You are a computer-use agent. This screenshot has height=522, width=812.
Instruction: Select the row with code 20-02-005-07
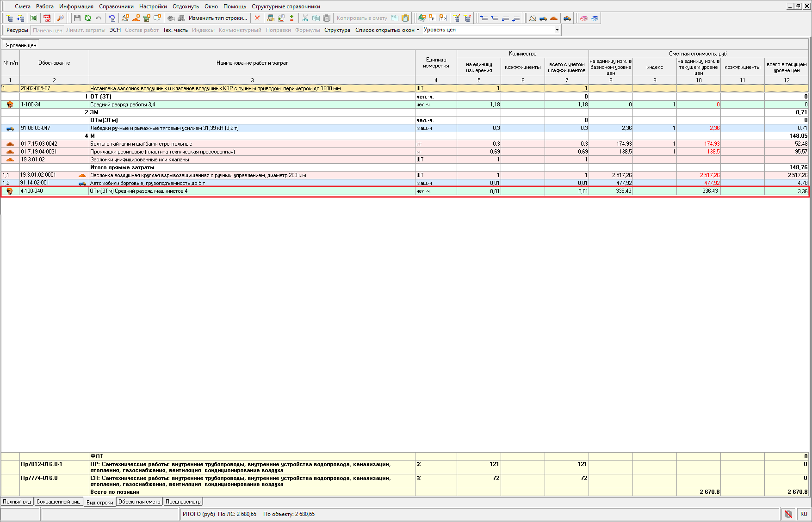click(36, 88)
